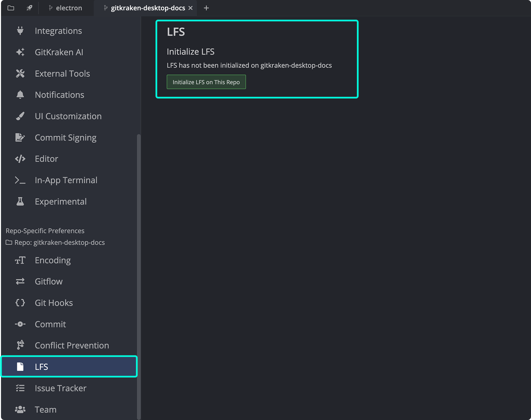Close the gitkraken-desktop-docs tab
531x420 pixels.
coord(190,8)
